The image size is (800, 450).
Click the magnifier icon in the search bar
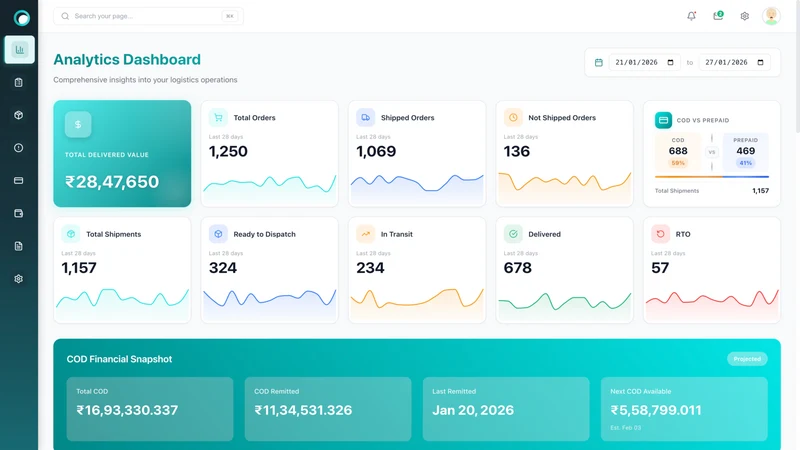(65, 16)
